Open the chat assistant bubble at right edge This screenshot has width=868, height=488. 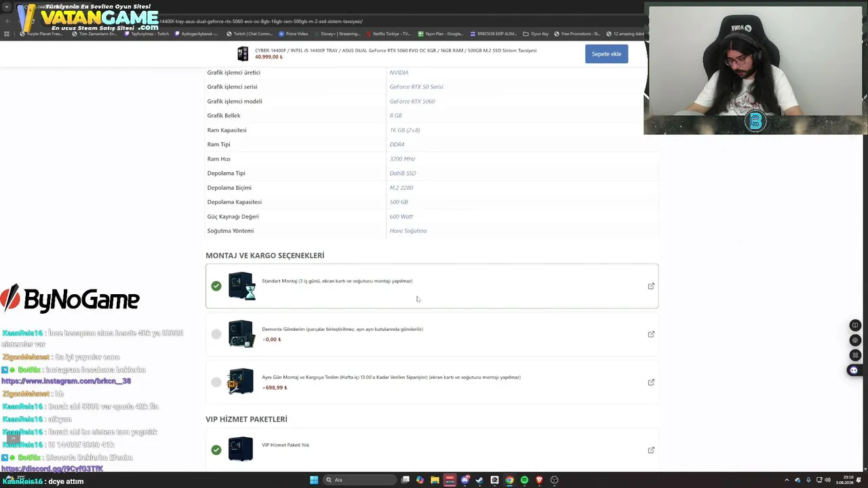click(x=854, y=370)
